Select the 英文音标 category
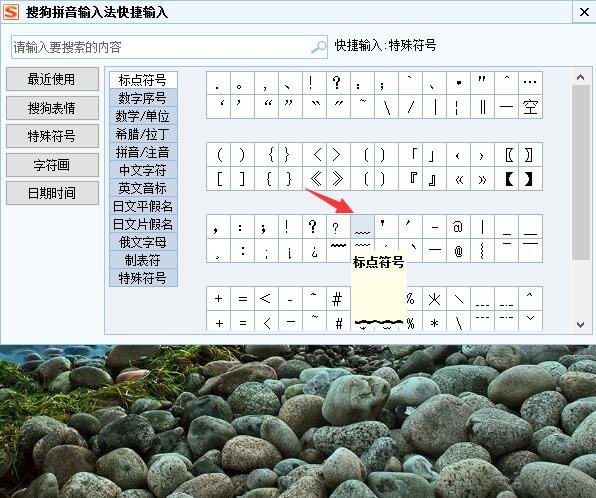596x498 pixels. click(x=143, y=188)
